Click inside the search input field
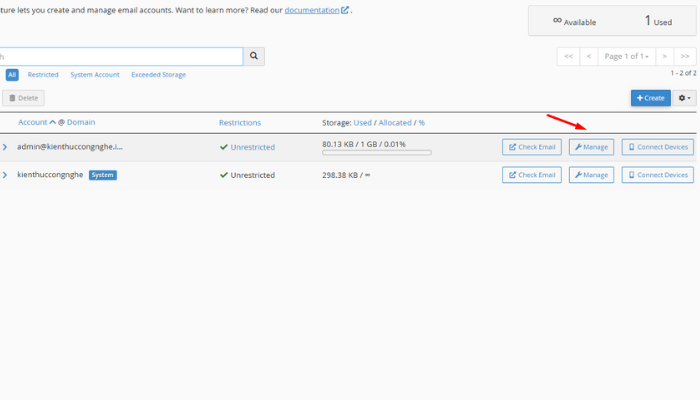700x400 pixels. [120, 57]
